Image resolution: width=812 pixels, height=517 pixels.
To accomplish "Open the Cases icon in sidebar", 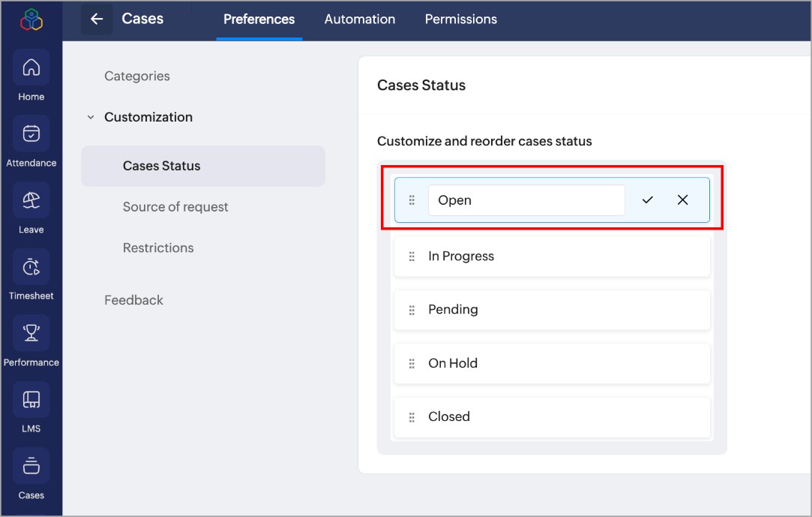I will [31, 466].
